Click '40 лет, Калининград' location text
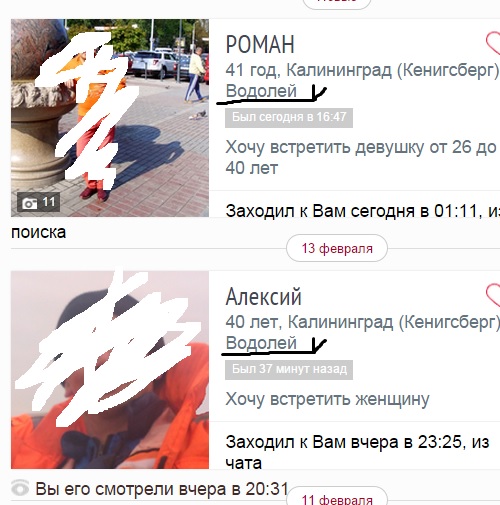The image size is (500, 505). click(x=362, y=322)
